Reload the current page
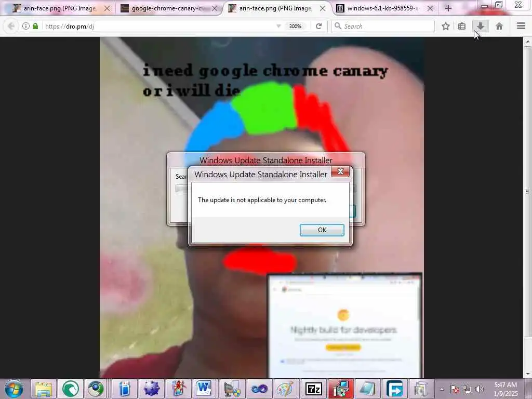This screenshot has width=532, height=399. [318, 26]
